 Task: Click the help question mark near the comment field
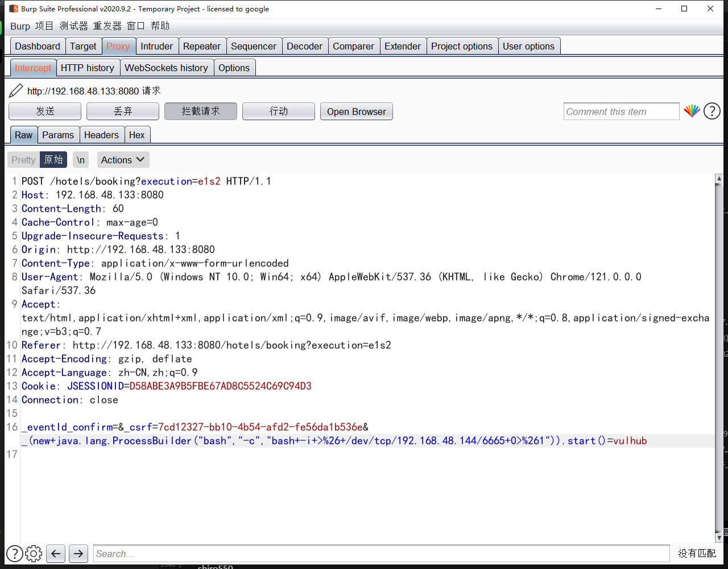(712, 111)
